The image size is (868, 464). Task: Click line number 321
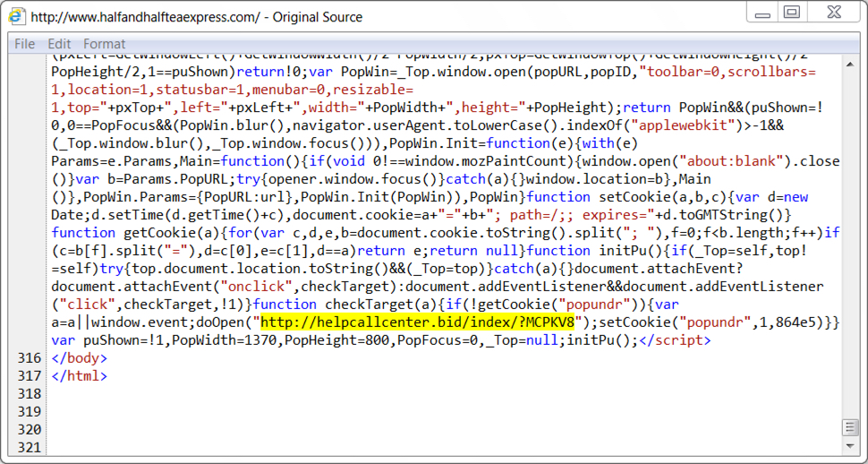click(30, 447)
